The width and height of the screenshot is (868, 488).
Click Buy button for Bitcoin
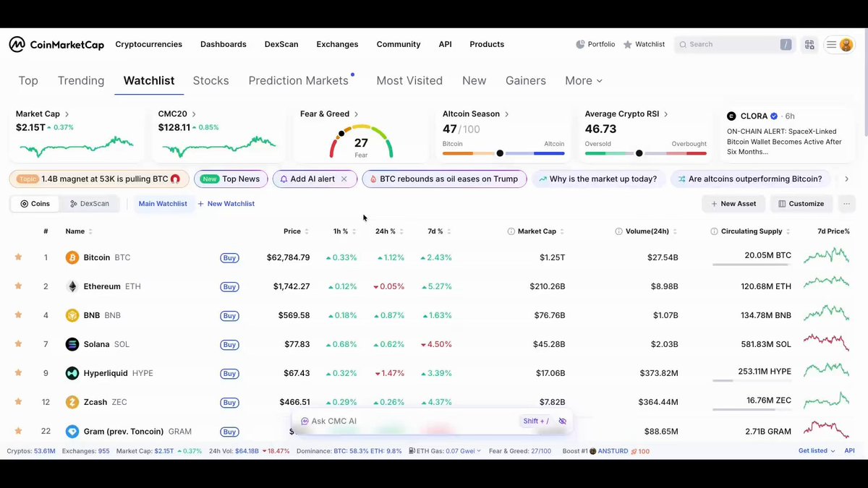point(230,258)
